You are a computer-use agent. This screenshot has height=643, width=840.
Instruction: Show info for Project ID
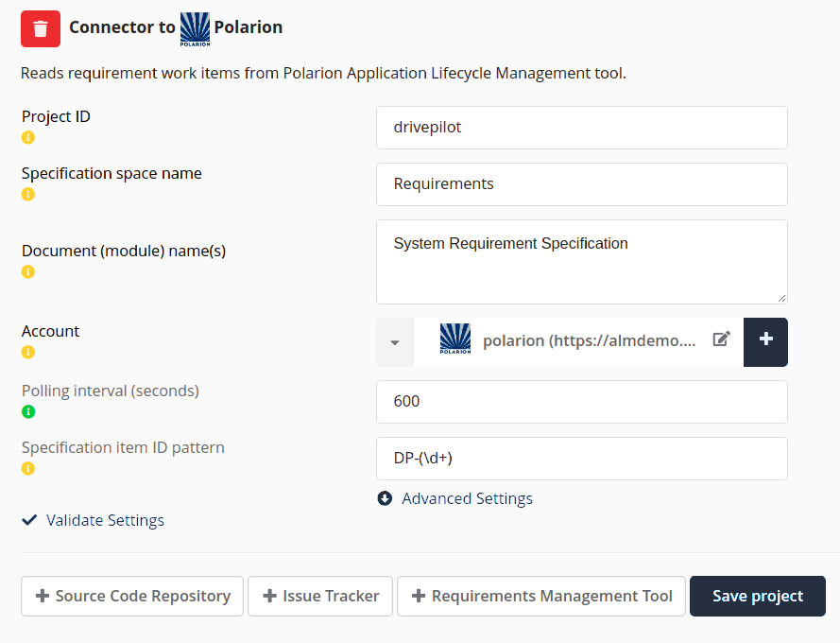[28, 138]
